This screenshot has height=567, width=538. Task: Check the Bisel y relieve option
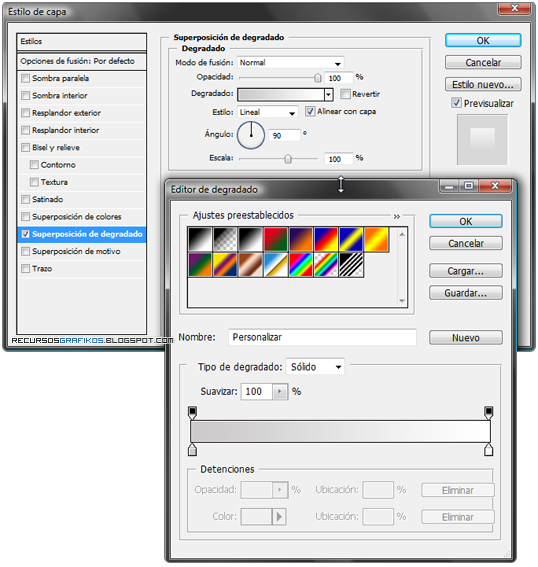click(25, 148)
